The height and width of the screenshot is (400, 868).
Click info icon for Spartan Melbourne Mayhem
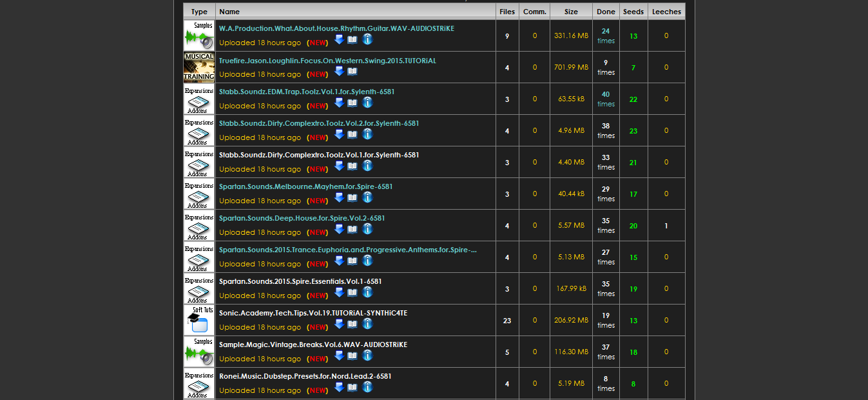click(x=367, y=197)
